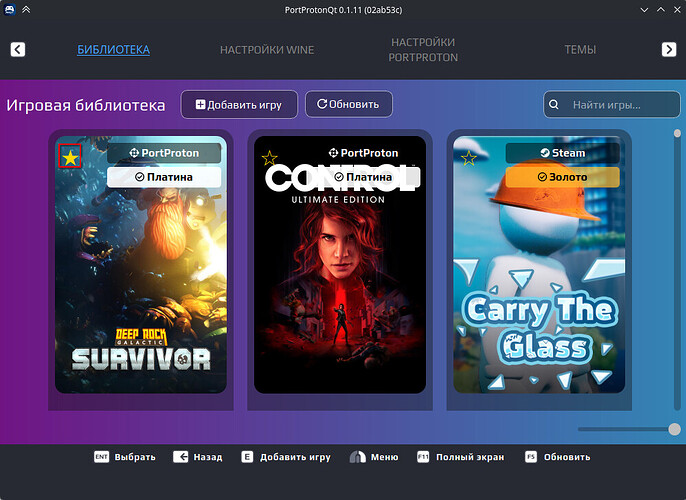This screenshot has width=686, height=500.
Task: Switch to Настройки Wine tab
Action: [x=267, y=50]
